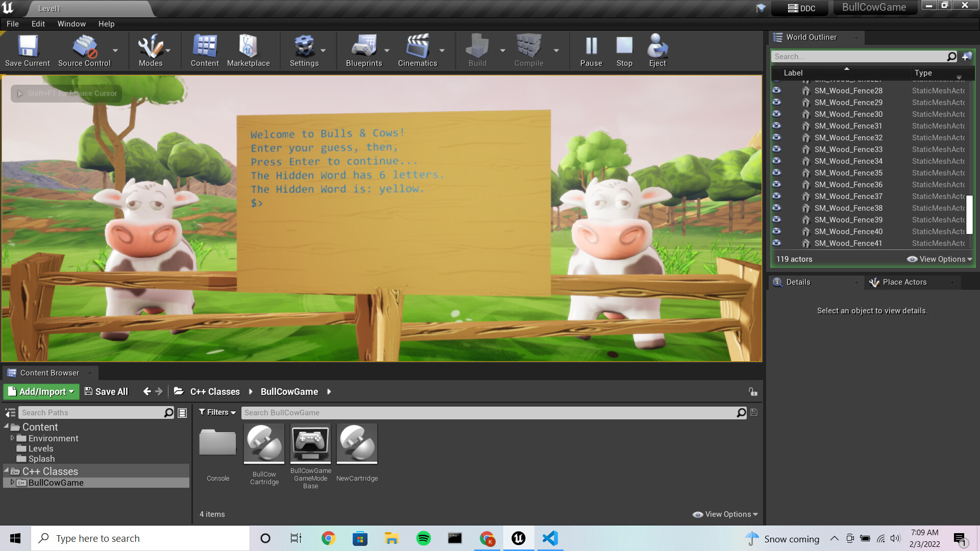Open Spotify from the taskbar

[423, 538]
